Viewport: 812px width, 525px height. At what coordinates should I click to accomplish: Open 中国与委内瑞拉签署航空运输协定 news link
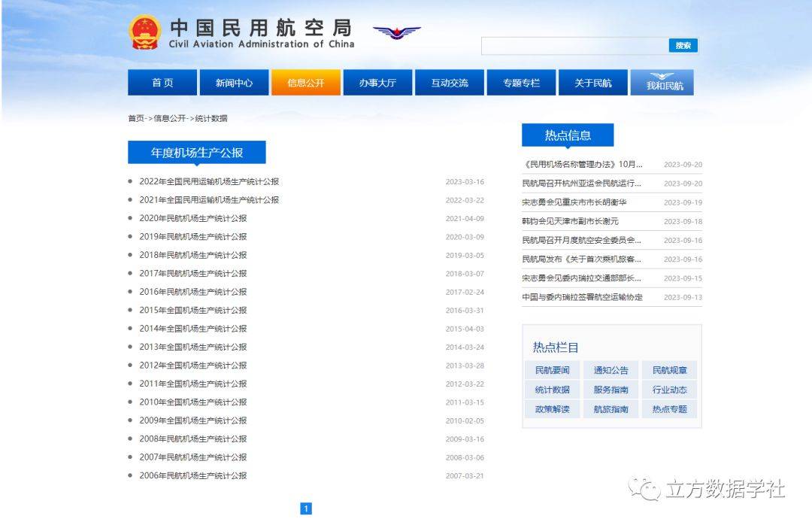[582, 297]
